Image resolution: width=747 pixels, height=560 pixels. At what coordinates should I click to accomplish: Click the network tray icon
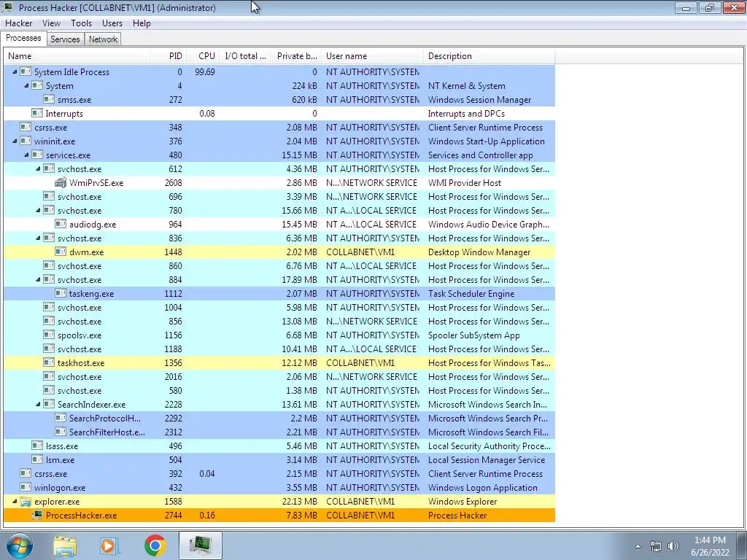pyautogui.click(x=656, y=546)
